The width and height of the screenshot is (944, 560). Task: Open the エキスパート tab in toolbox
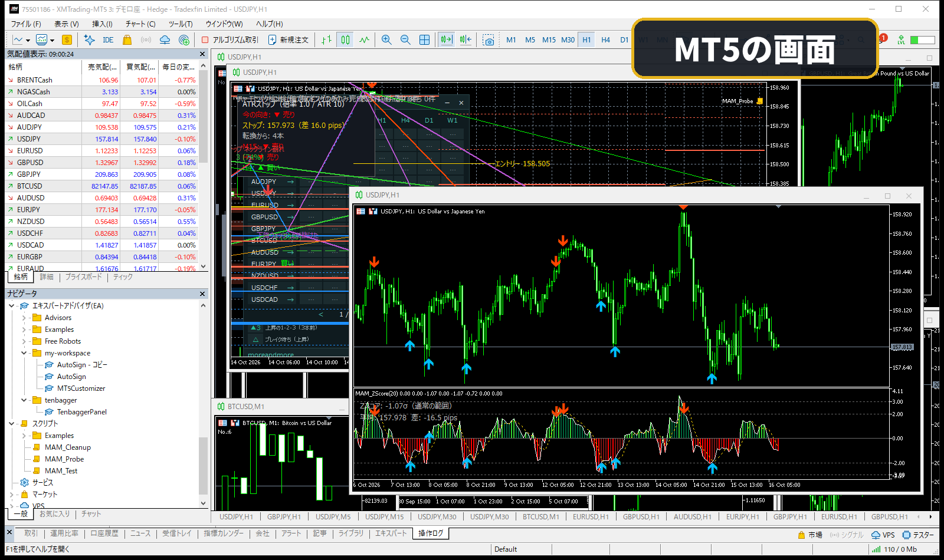pos(391,533)
